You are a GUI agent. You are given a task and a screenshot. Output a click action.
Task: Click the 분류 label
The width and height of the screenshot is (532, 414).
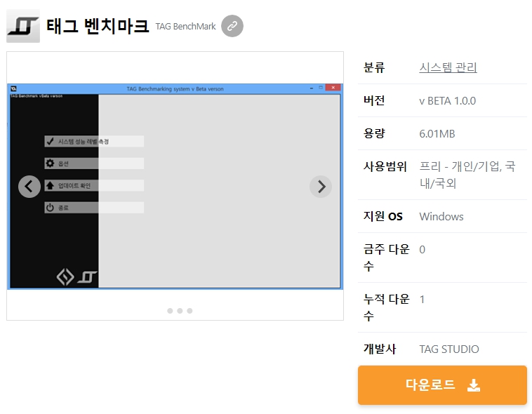click(x=374, y=67)
